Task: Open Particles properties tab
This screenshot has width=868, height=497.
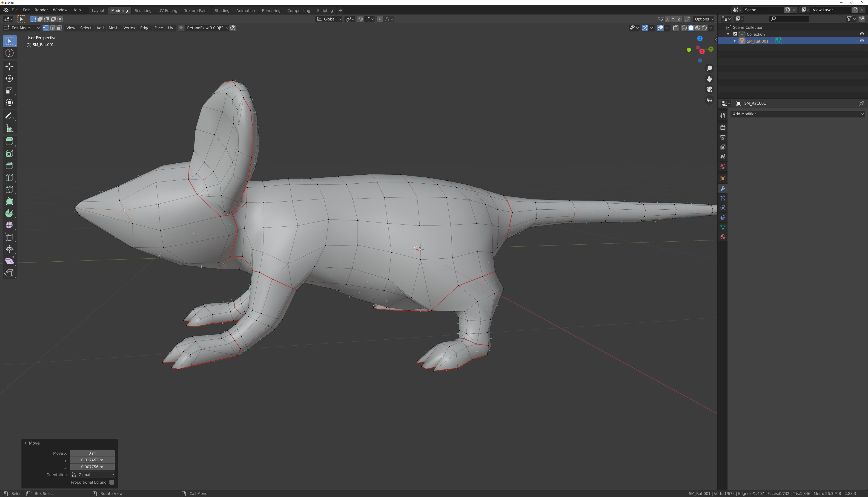Action: click(x=723, y=198)
